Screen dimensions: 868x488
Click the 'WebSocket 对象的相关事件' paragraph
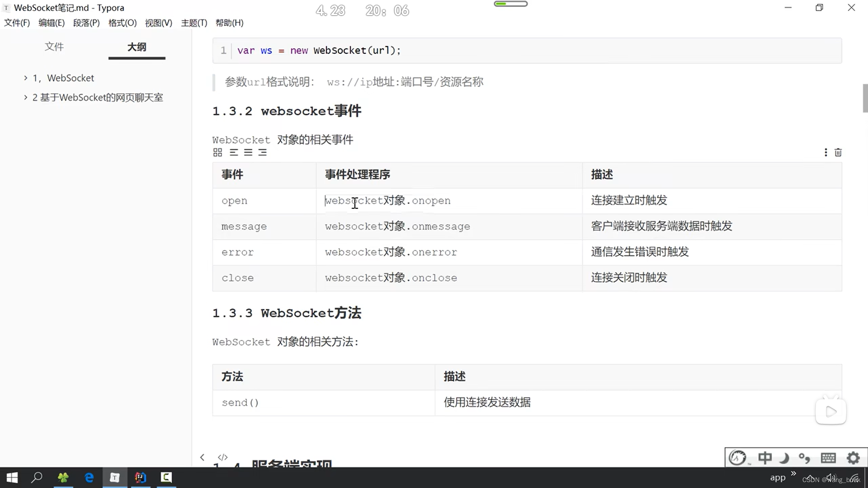(x=283, y=140)
